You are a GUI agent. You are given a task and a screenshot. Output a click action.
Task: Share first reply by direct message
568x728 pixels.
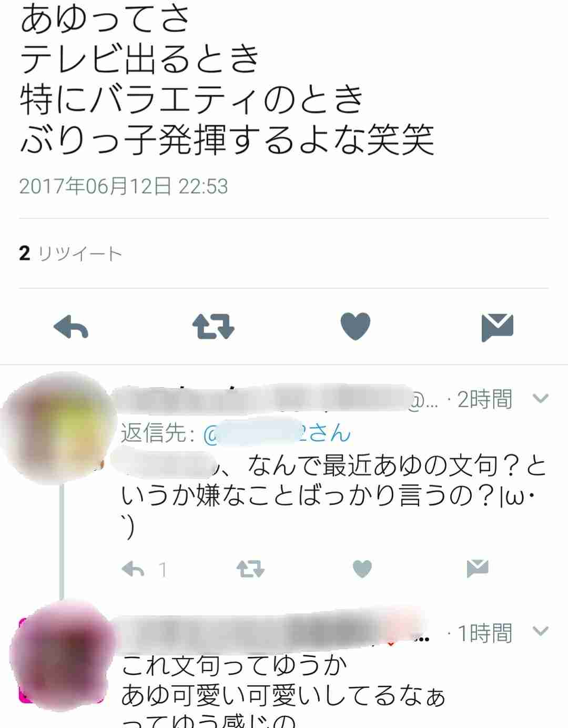click(478, 569)
